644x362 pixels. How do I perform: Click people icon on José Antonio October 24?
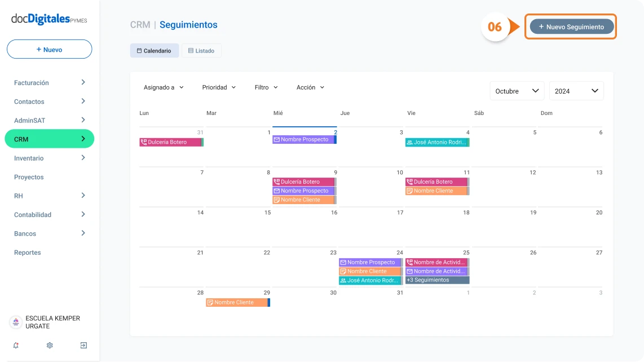click(x=343, y=281)
